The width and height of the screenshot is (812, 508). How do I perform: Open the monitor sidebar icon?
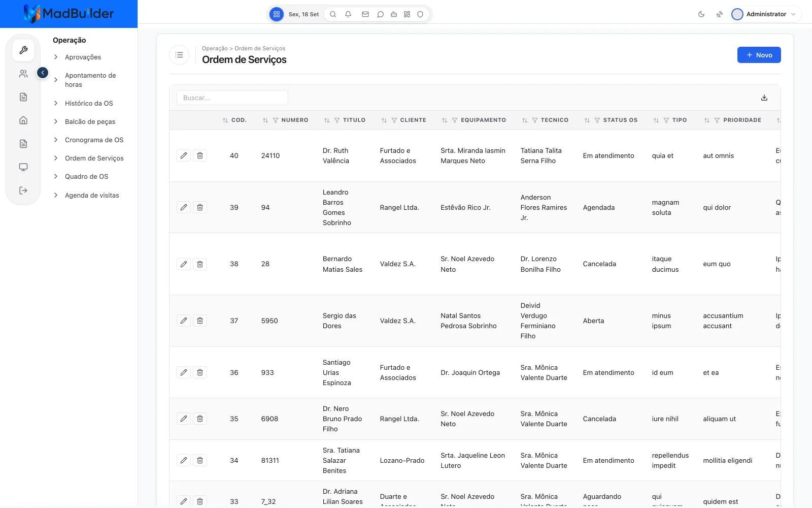[23, 167]
